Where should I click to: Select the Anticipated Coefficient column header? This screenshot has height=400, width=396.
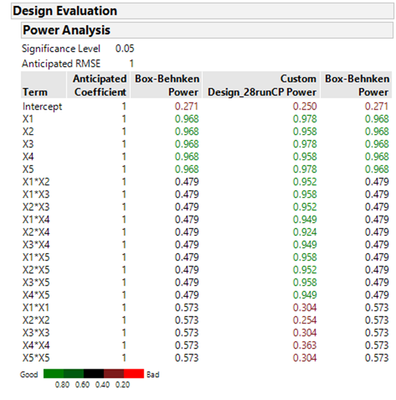click(x=99, y=85)
